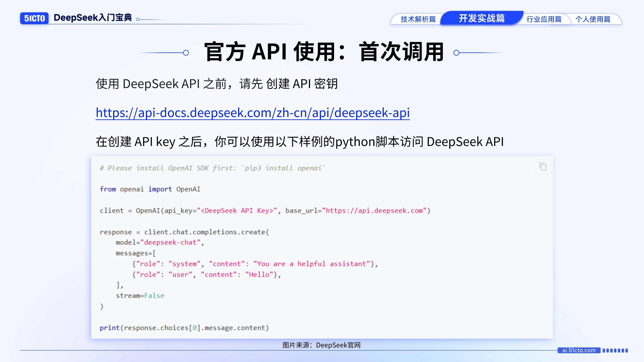Click the 图片来源：DeepSeek官网 caption
Viewport: 644px width, 362px height.
(x=322, y=345)
